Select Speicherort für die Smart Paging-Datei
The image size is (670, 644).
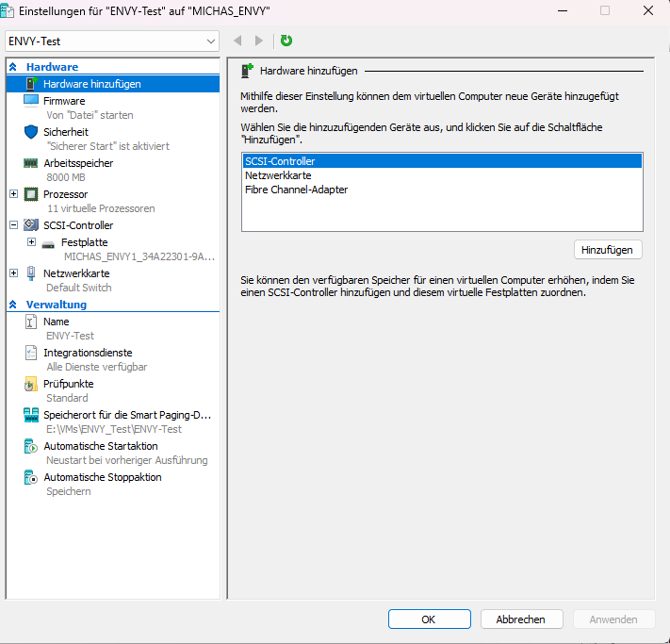click(x=127, y=415)
